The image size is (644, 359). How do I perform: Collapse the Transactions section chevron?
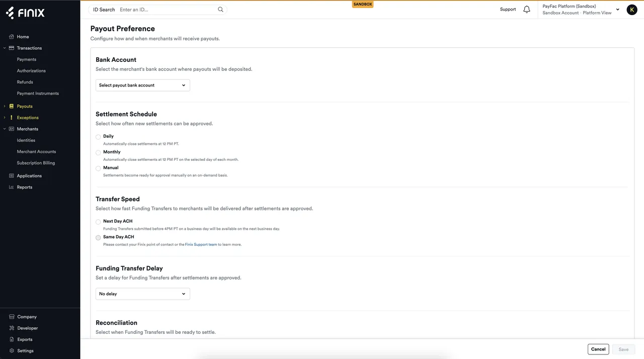tap(5, 48)
